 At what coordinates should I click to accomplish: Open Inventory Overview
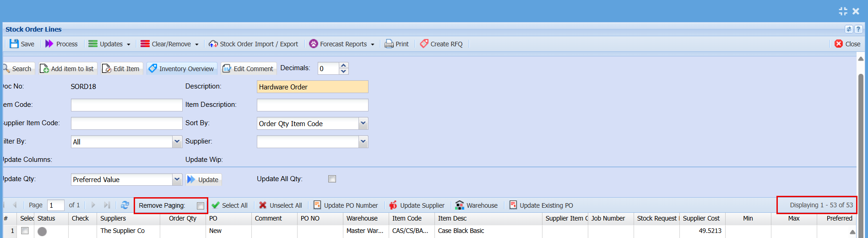(182, 68)
